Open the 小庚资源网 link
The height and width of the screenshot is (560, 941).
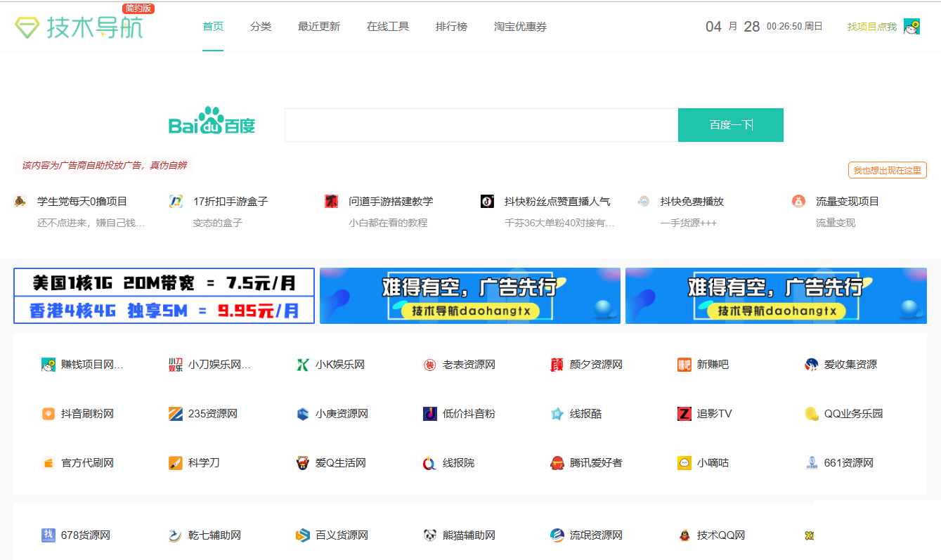tap(342, 414)
